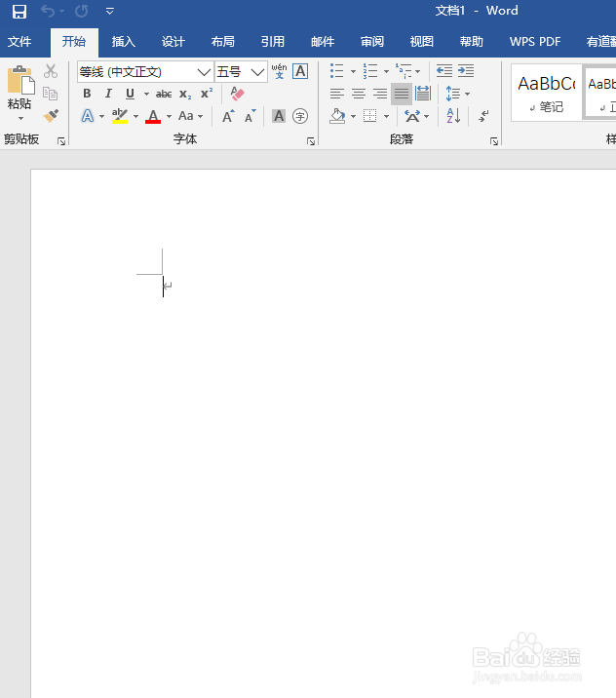The width and height of the screenshot is (616, 698).
Task: Expand the font name dropdown arrow
Action: (204, 72)
